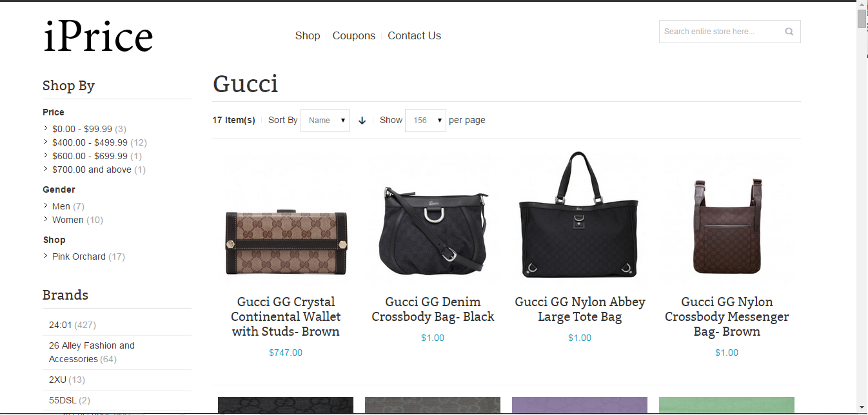868x415 pixels.
Task: Toggle descending sort direction arrow
Action: click(x=362, y=121)
